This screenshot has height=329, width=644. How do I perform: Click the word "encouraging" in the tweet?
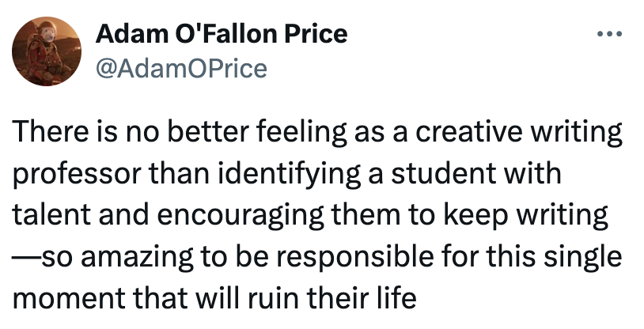pos(212,215)
